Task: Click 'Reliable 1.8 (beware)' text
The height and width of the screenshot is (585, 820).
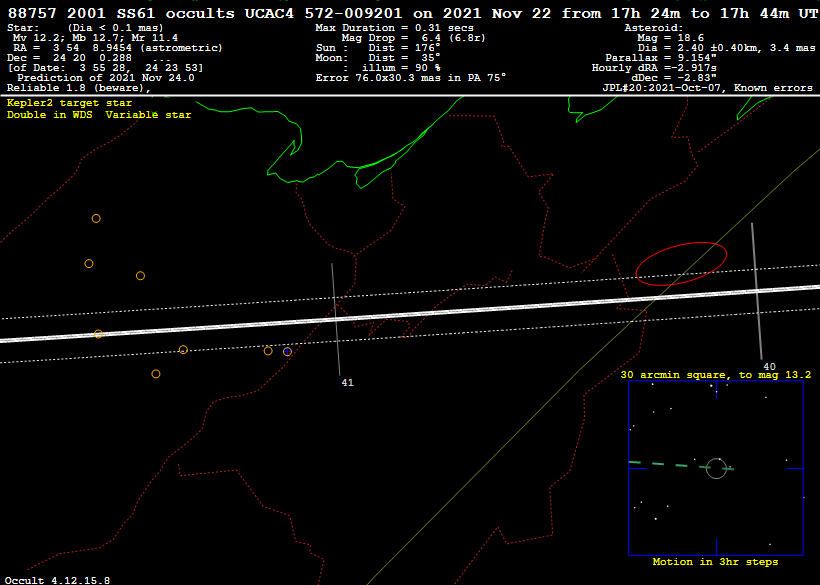Action: coord(78,88)
